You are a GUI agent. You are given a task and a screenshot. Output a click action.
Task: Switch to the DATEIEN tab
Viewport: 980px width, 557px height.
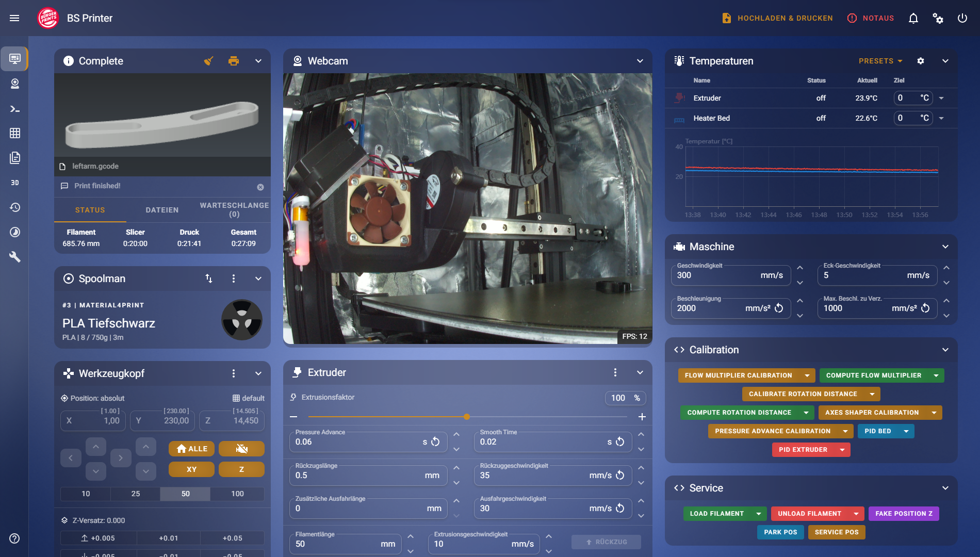[x=161, y=210]
